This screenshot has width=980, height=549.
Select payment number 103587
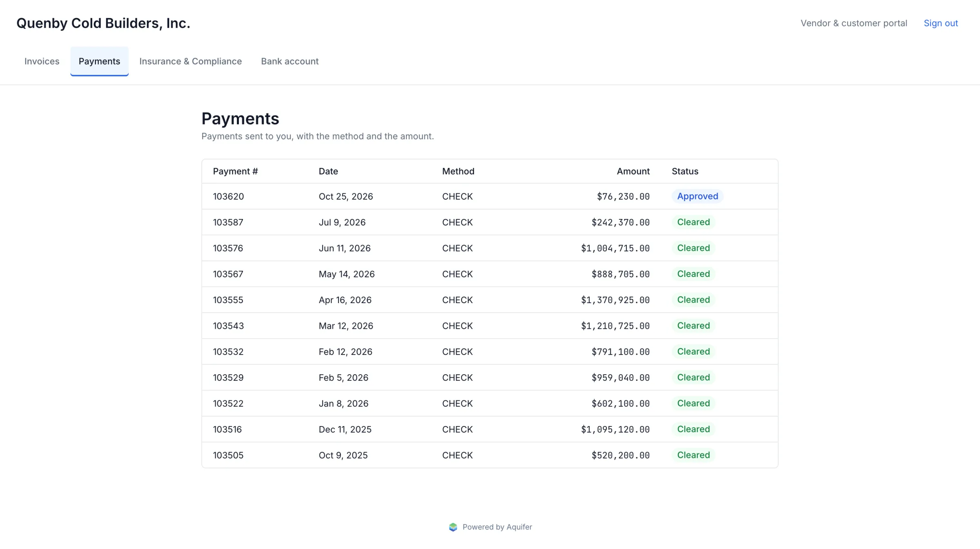(228, 223)
